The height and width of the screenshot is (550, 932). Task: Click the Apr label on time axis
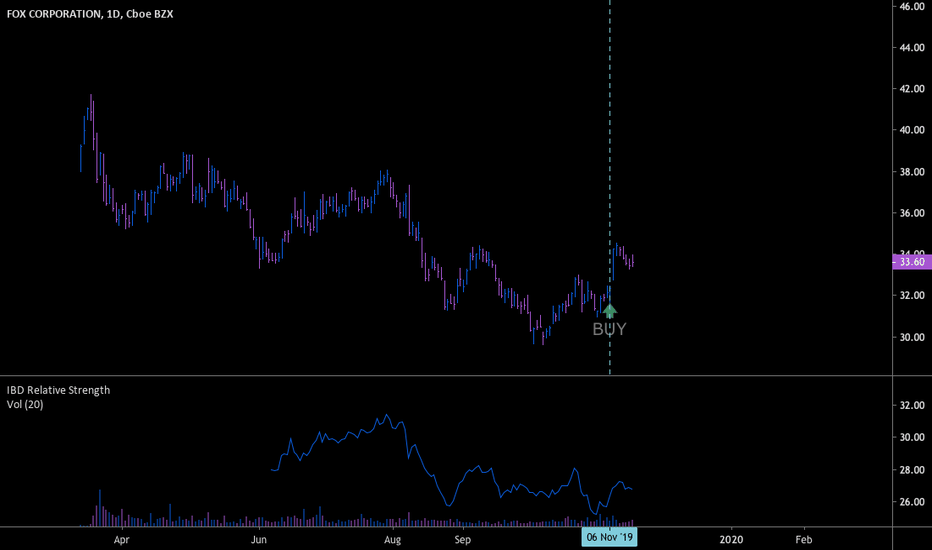(121, 540)
